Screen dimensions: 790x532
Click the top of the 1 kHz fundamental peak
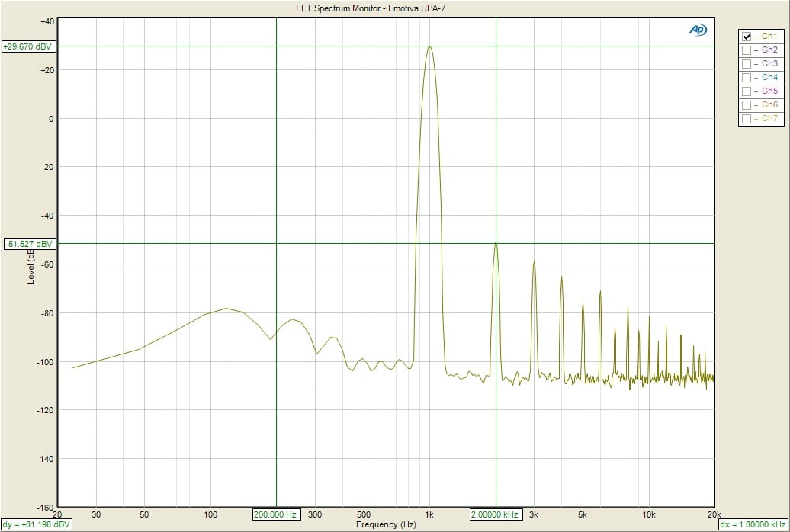click(430, 47)
